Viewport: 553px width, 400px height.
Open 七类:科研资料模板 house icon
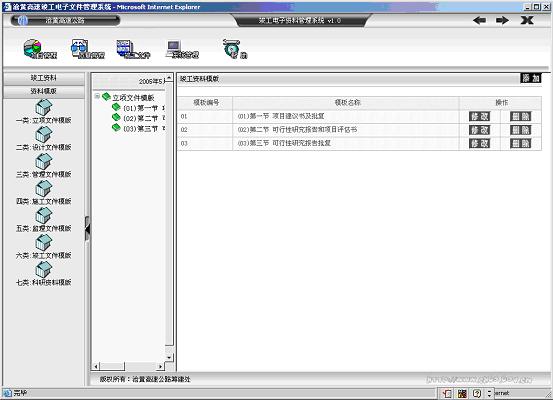coord(43,269)
